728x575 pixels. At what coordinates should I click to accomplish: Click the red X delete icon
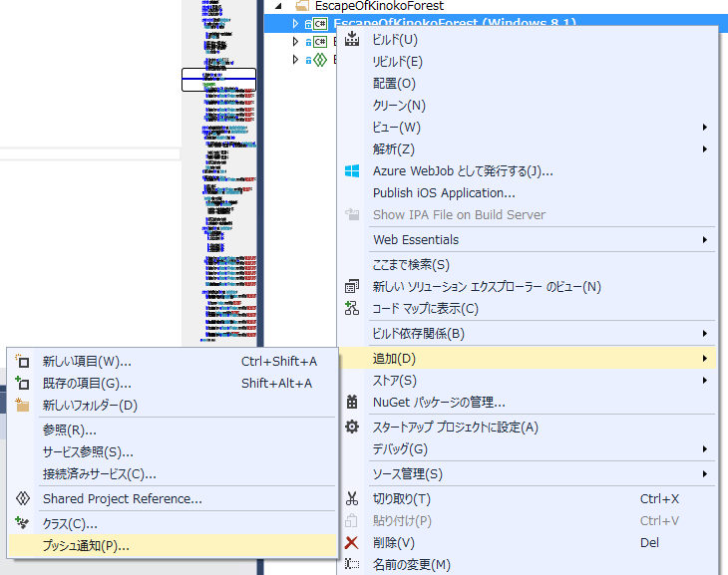click(x=352, y=542)
